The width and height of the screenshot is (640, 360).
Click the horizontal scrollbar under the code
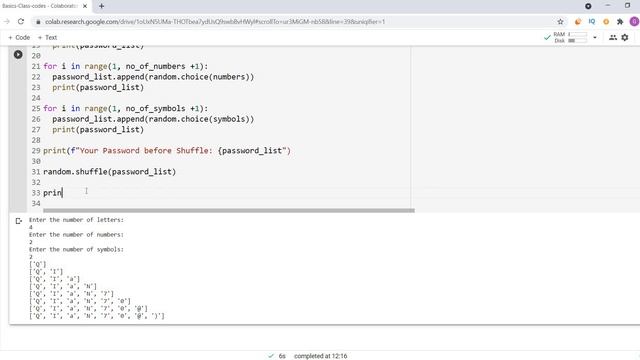[x=229, y=211]
